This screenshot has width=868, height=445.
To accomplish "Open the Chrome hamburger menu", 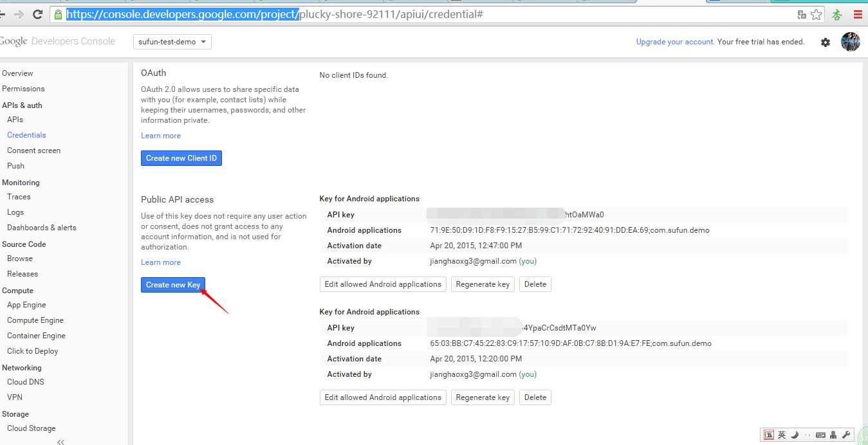I will (x=858, y=14).
